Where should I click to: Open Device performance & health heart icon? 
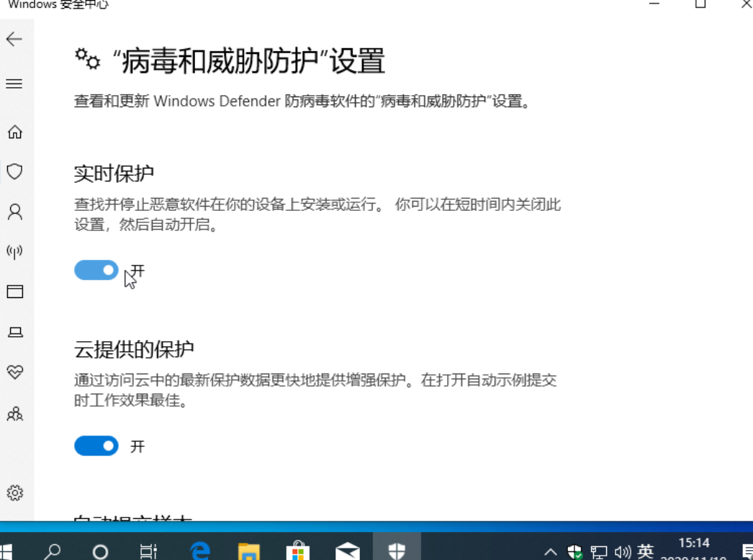point(15,371)
